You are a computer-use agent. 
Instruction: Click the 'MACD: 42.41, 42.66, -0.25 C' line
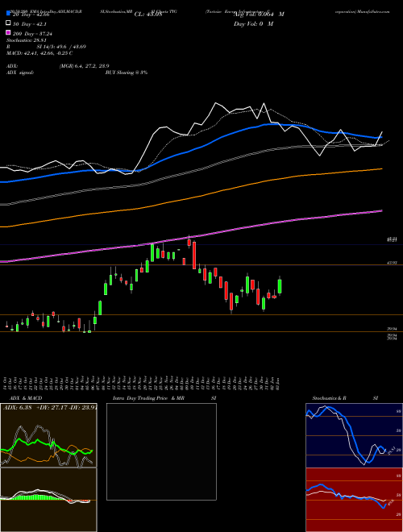point(39,53)
